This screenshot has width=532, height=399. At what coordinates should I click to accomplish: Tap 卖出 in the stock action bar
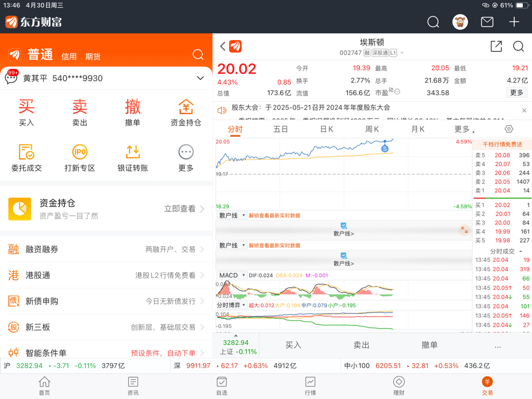(362, 345)
